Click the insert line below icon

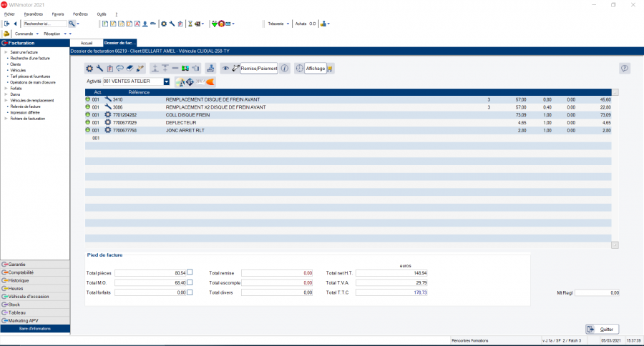[x=165, y=69]
